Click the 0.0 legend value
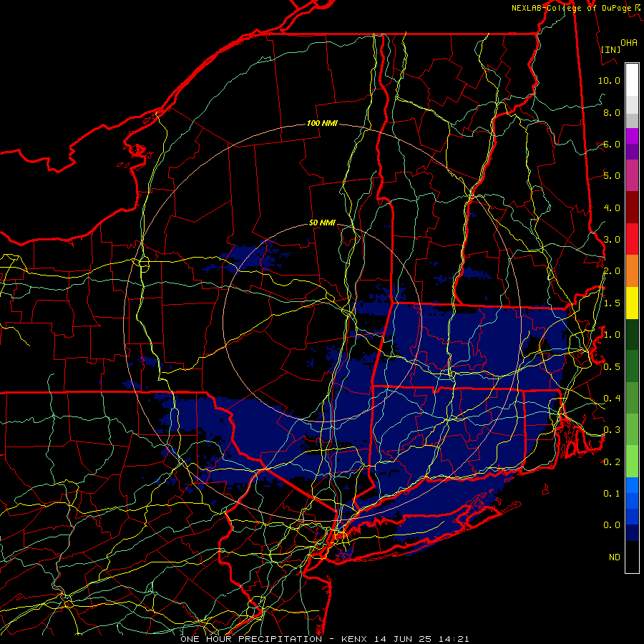Screen dimensions: 644x644 (x=612, y=525)
